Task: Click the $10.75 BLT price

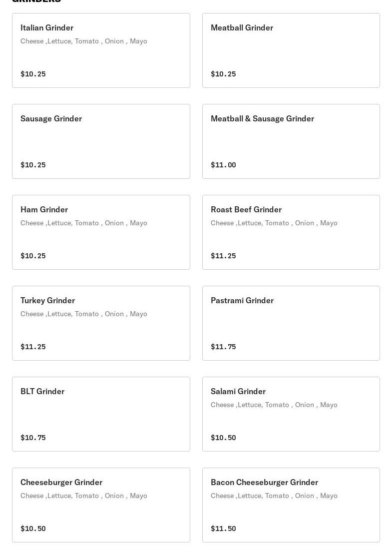Action: point(33,438)
